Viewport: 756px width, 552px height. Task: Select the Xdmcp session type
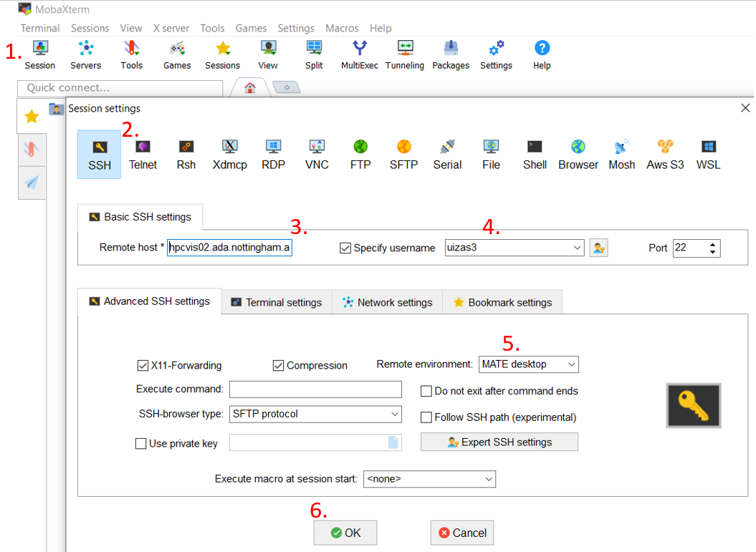(x=229, y=155)
